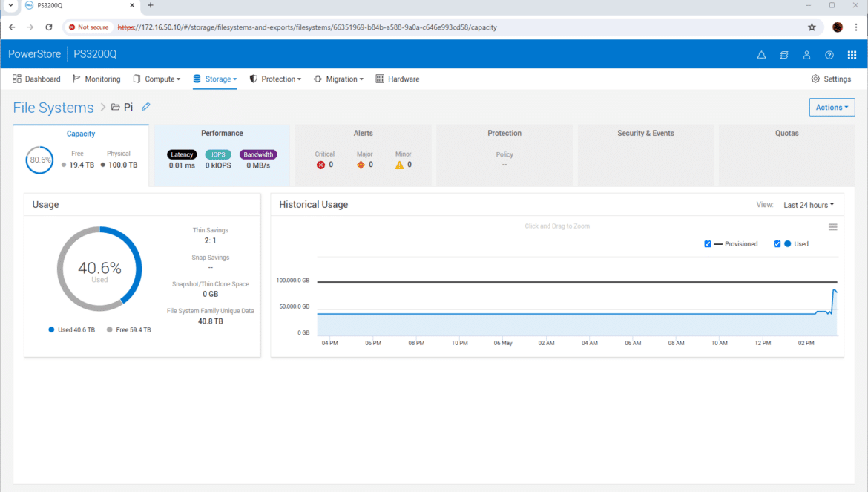868x492 pixels.
Task: Change the Last 24 hours view dropdown
Action: 808,206
